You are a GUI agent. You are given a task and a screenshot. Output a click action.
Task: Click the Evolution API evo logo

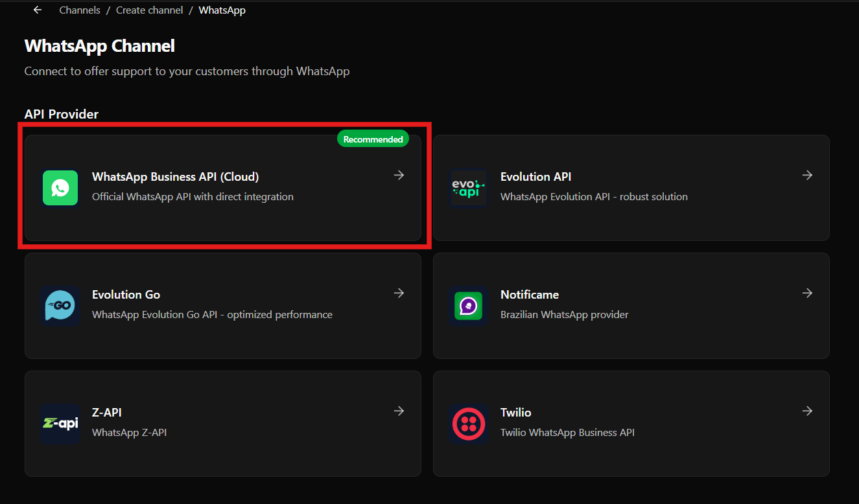(469, 188)
